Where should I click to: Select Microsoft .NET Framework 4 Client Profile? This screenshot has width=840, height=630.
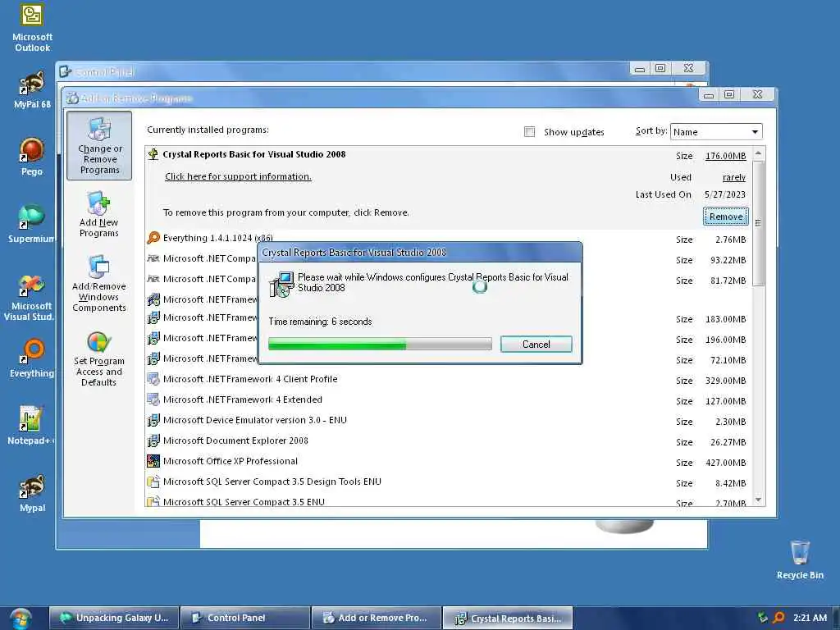448,379
